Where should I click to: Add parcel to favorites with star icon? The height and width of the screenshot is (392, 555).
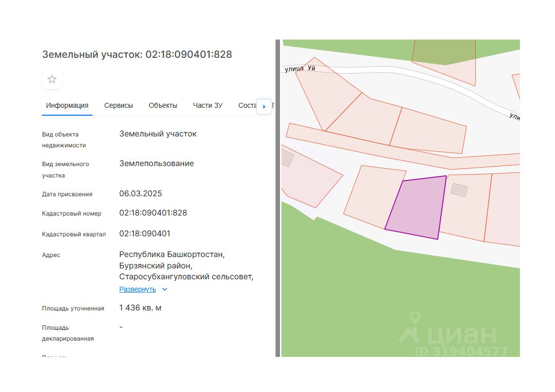[52, 79]
